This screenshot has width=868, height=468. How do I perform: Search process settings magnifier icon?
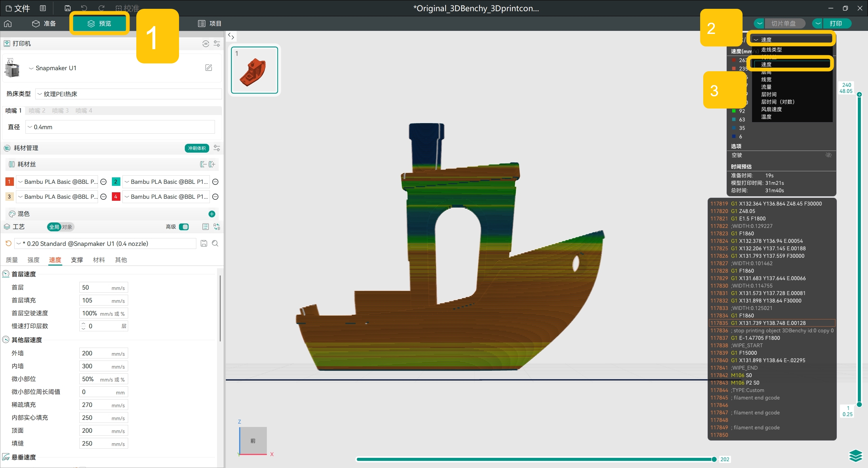pyautogui.click(x=215, y=243)
